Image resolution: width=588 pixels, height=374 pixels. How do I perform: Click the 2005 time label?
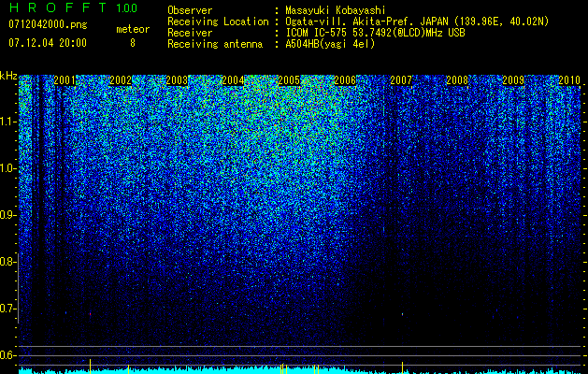click(x=289, y=80)
